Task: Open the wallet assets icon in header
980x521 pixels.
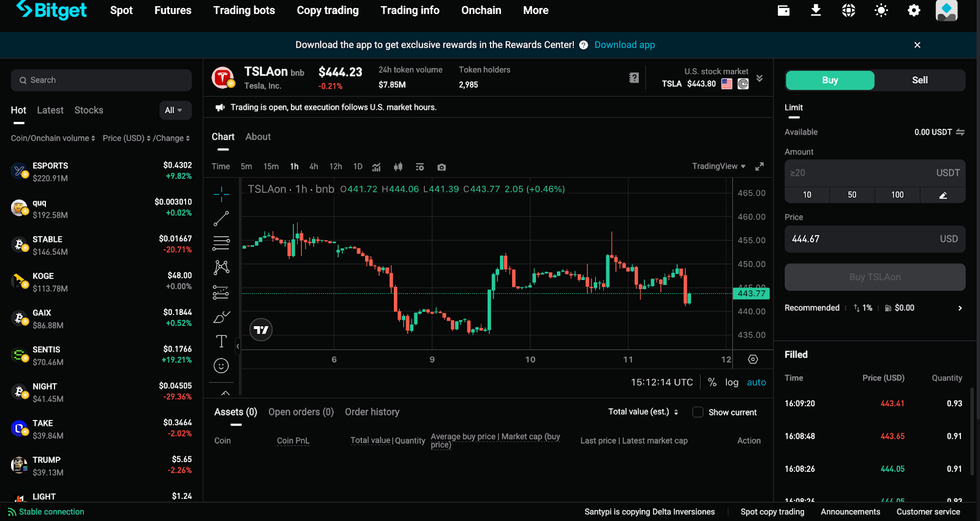Action: (x=783, y=10)
